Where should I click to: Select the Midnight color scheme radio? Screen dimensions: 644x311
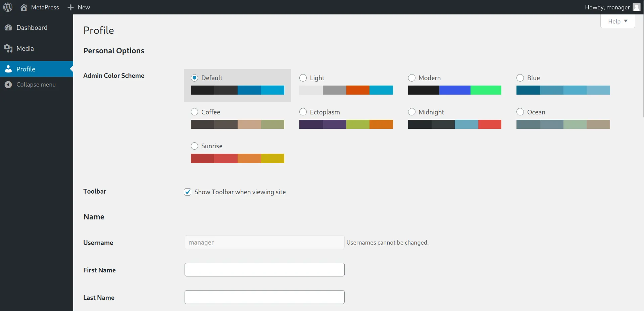(412, 112)
